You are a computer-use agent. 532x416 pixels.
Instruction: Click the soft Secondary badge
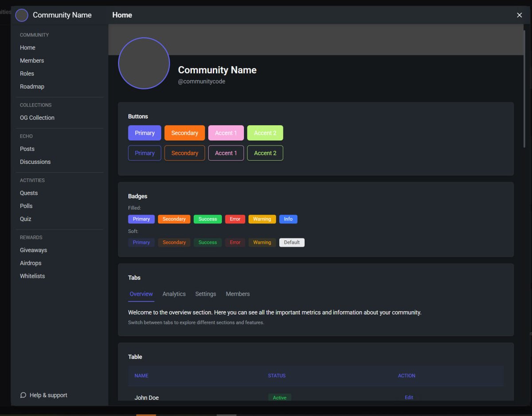click(x=174, y=243)
